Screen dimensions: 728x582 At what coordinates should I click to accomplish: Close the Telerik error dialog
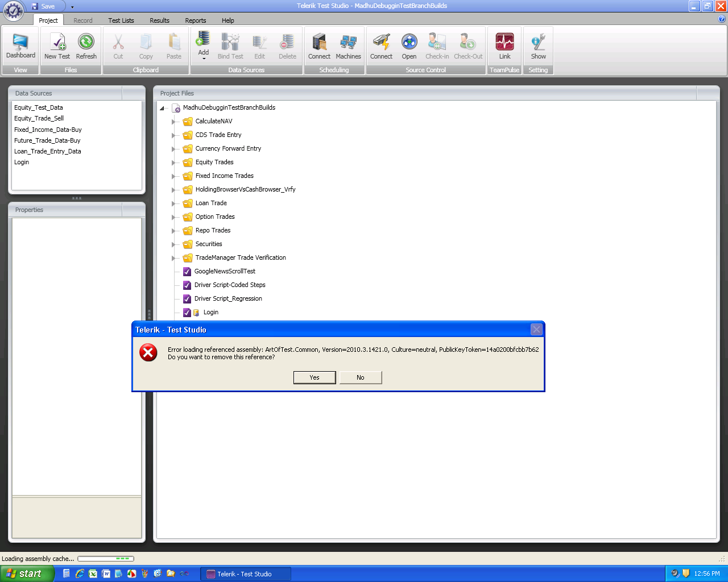point(536,329)
